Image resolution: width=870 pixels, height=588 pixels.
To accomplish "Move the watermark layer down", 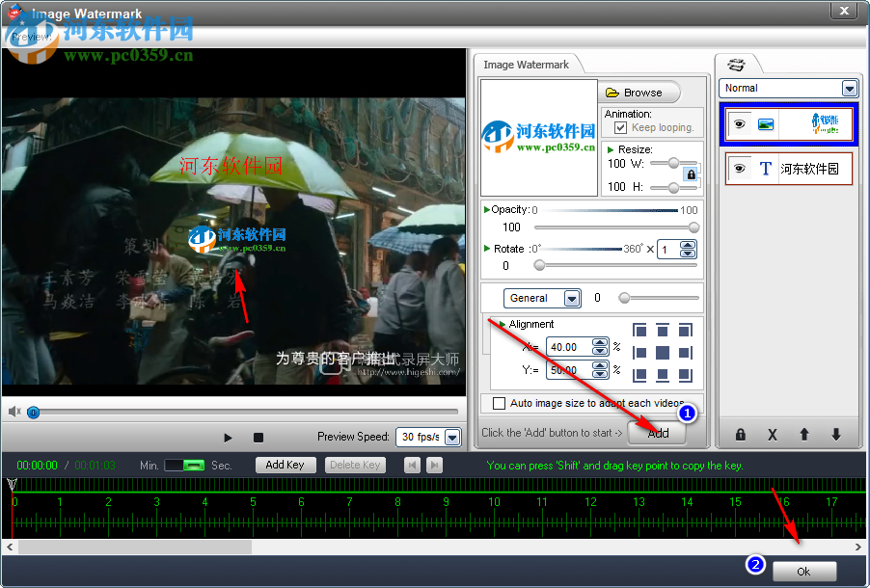I will 835,436.
